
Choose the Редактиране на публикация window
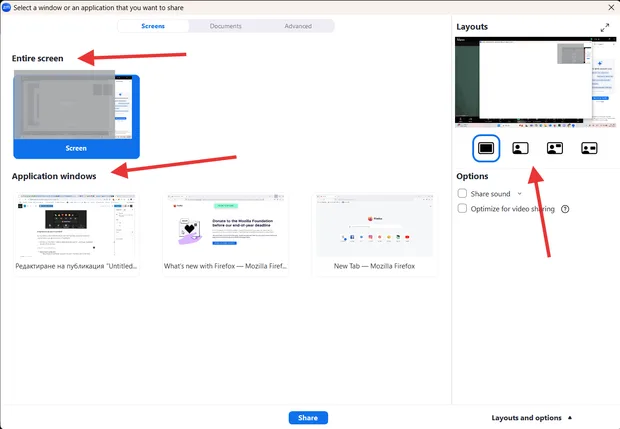[x=76, y=233]
